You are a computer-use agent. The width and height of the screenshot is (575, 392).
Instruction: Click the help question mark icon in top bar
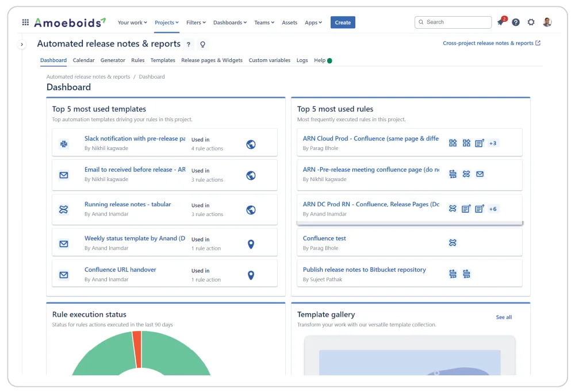point(516,21)
